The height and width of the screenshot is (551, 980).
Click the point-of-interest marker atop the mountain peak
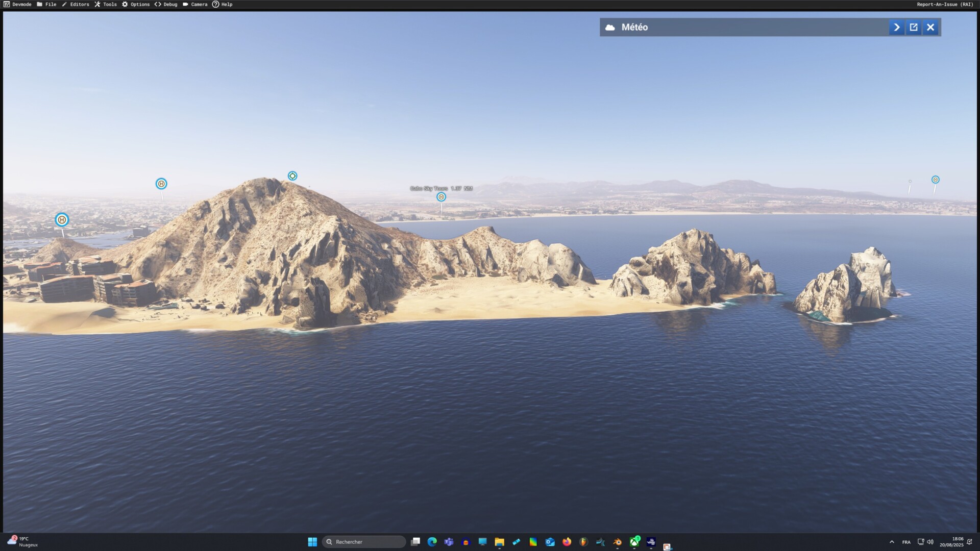point(292,176)
